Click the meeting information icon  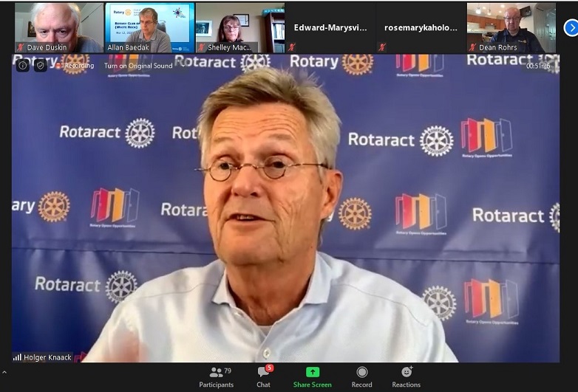pyautogui.click(x=23, y=65)
